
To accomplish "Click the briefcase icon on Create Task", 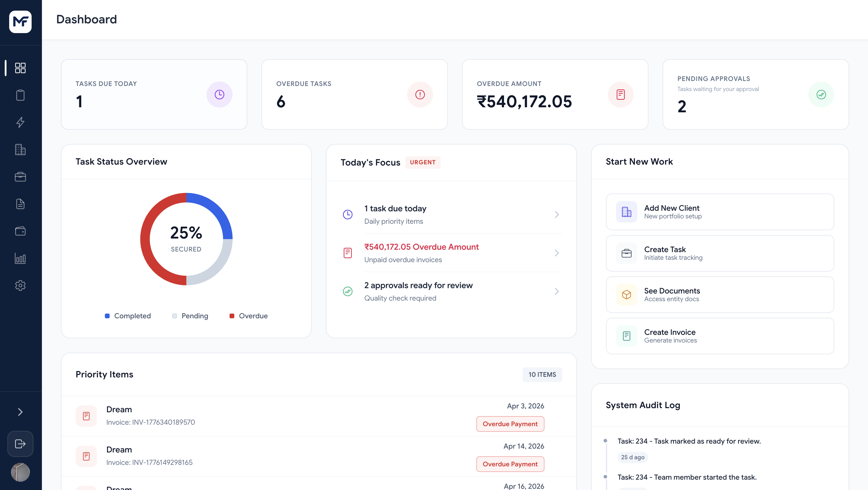I will (x=626, y=253).
